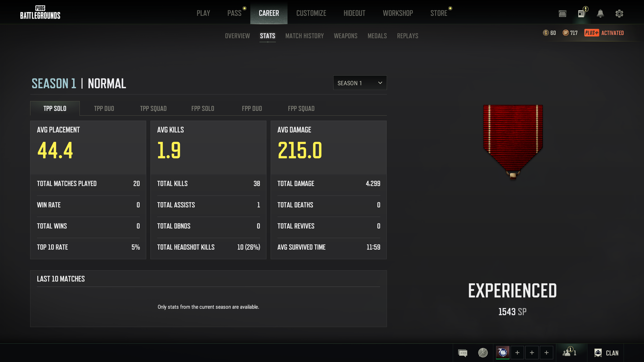This screenshot has height=362, width=644.
Task: Click the G-Coin currency icon
Action: click(546, 33)
